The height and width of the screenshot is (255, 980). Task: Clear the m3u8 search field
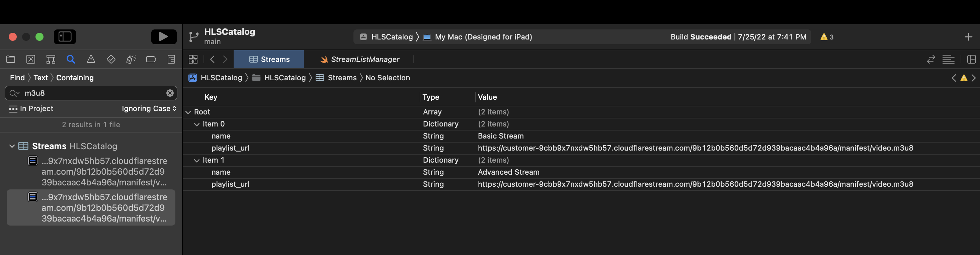[170, 93]
